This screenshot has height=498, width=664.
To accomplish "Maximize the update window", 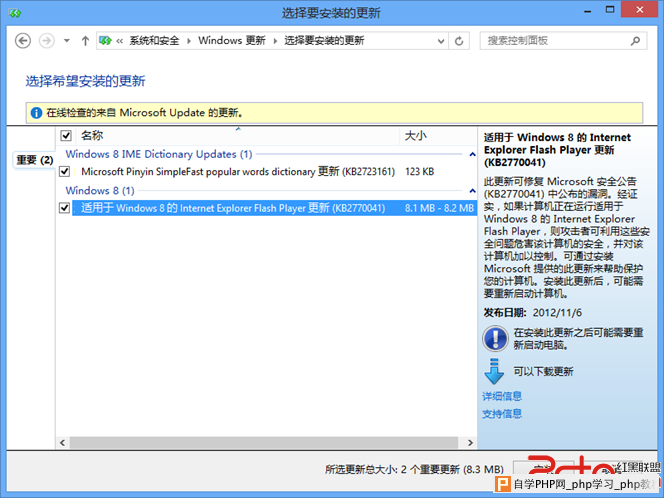I will point(610,11).
